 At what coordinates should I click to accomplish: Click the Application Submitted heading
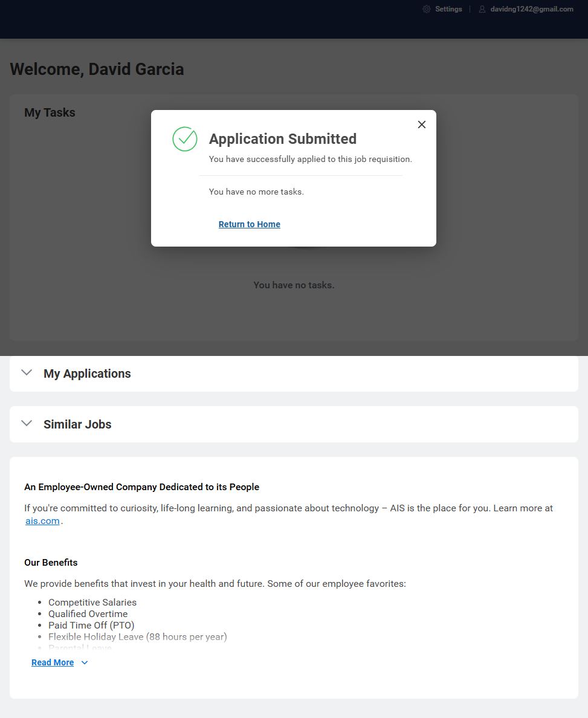[x=283, y=139]
